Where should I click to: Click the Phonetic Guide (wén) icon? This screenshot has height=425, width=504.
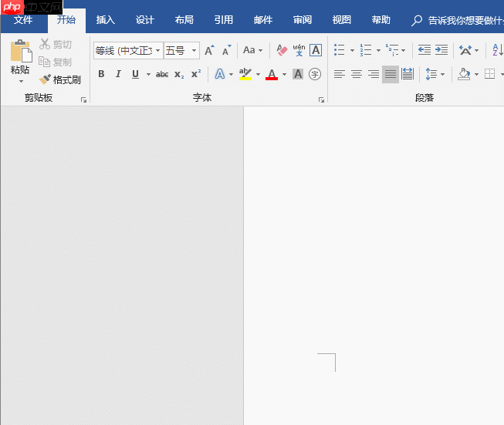point(299,50)
